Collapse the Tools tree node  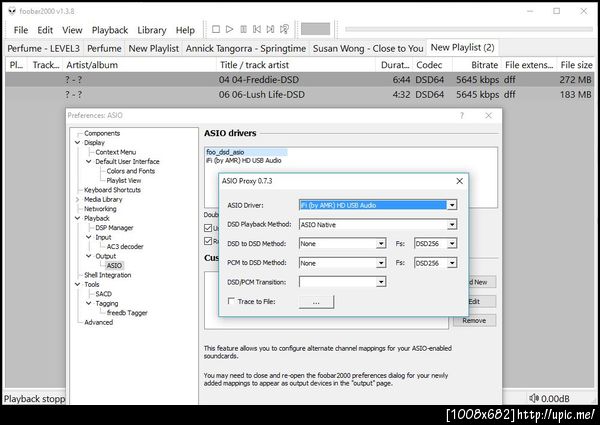coord(78,285)
